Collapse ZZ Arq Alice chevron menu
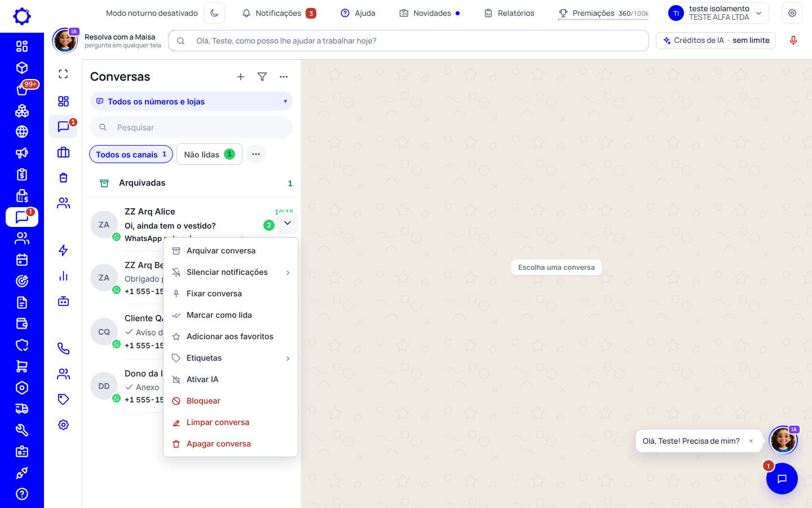 [288, 223]
